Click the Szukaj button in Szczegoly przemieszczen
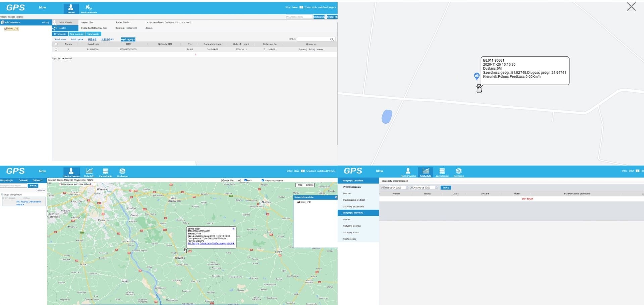644x305 pixels. 446,187
